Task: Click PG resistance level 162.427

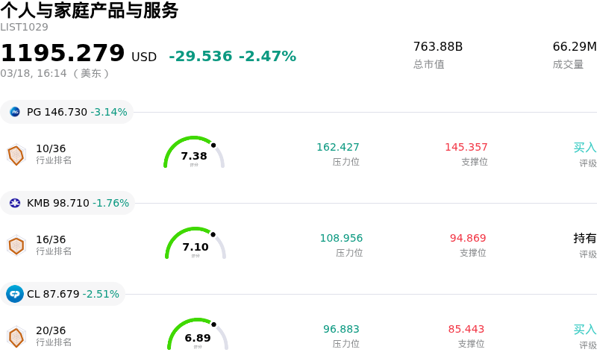Action: [338, 147]
